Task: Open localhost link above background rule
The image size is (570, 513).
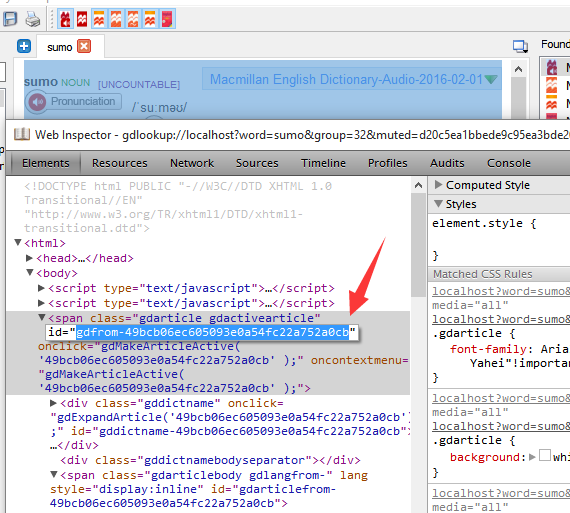Action: point(501,426)
